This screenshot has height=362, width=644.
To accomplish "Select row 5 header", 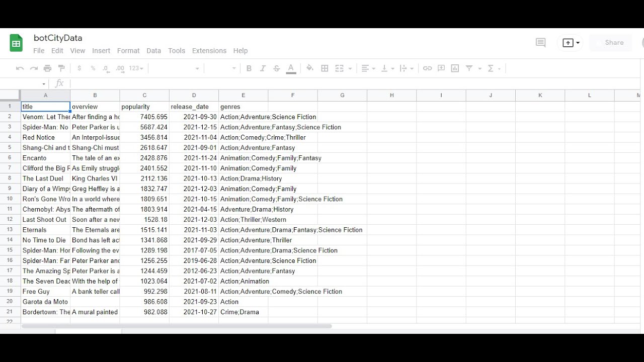I will pos(10,148).
